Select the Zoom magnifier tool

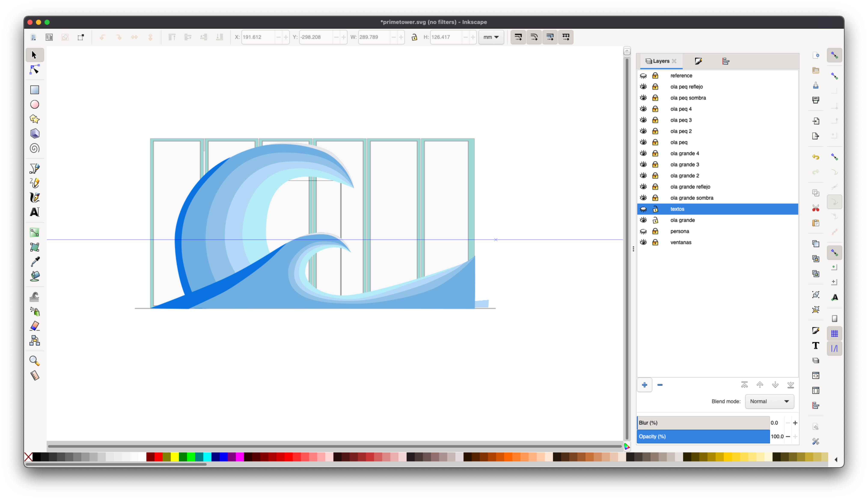click(35, 360)
